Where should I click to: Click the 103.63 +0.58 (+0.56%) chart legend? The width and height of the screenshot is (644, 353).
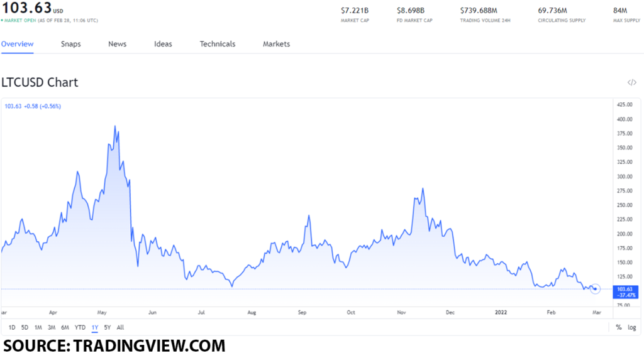[33, 106]
